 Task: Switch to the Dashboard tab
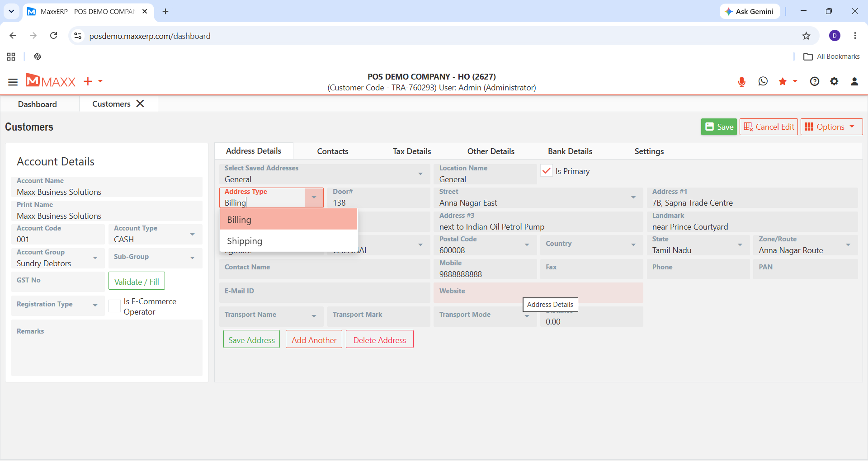point(38,104)
